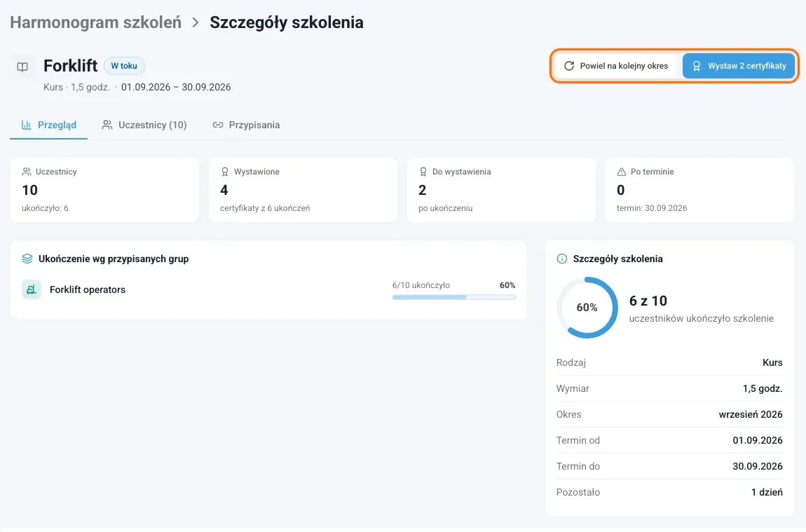Click 'Ukończenie wg przypisanych grup' heading
Viewport: 806px width, 532px height.
(x=114, y=259)
